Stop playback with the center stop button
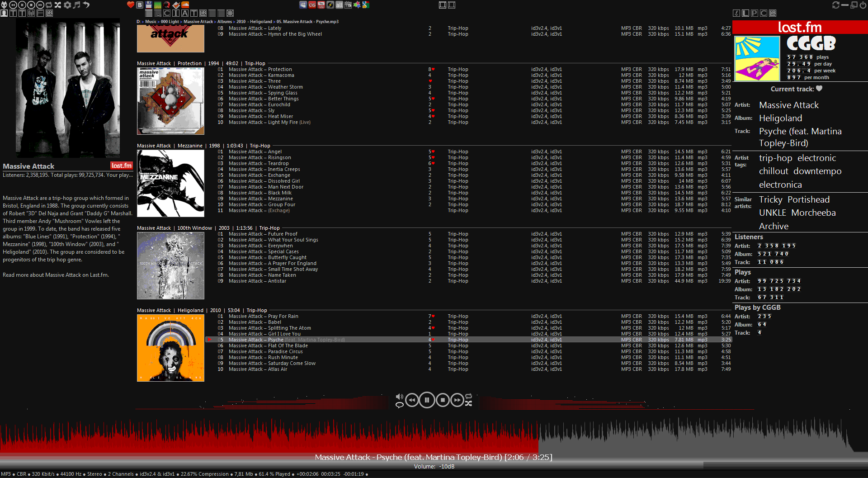 443,400
